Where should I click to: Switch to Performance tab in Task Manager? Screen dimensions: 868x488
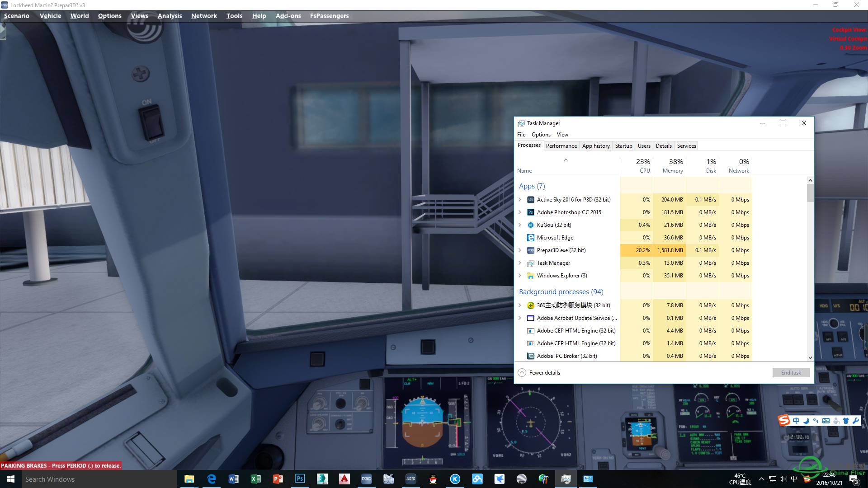coord(561,145)
